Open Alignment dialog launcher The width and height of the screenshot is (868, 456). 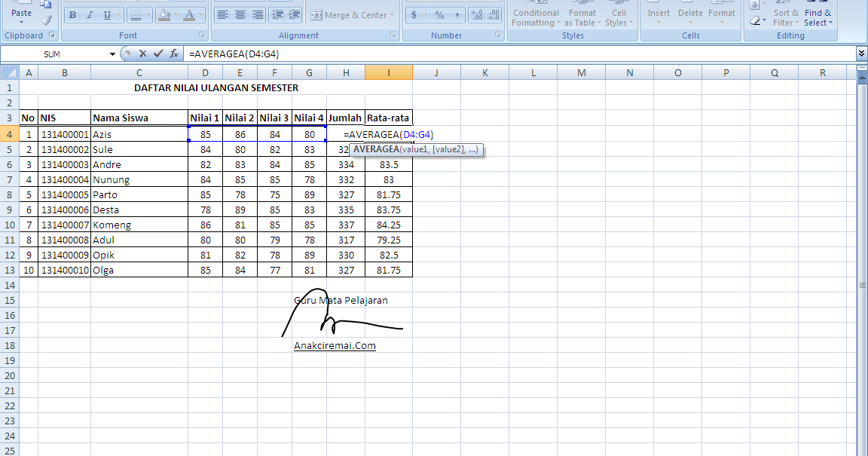point(393,35)
